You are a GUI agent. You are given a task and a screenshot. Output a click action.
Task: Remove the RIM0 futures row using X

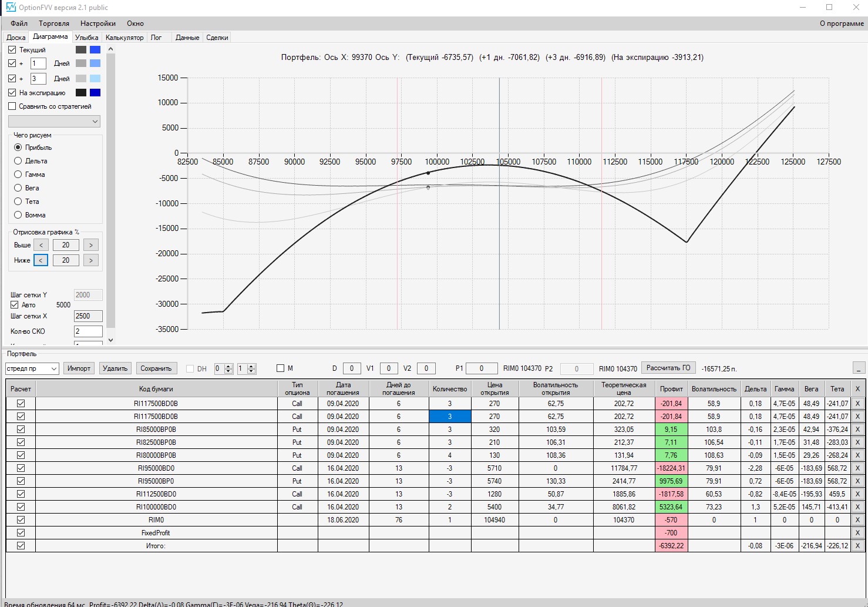tap(857, 520)
